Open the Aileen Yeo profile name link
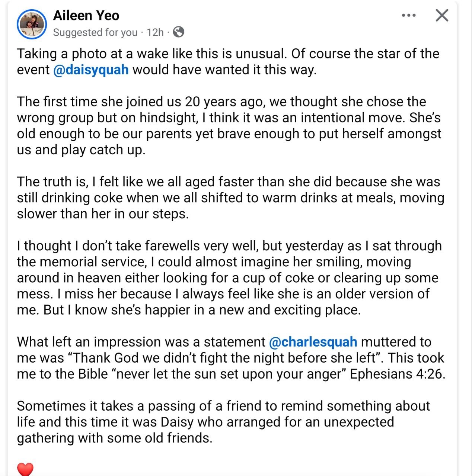 (x=86, y=16)
